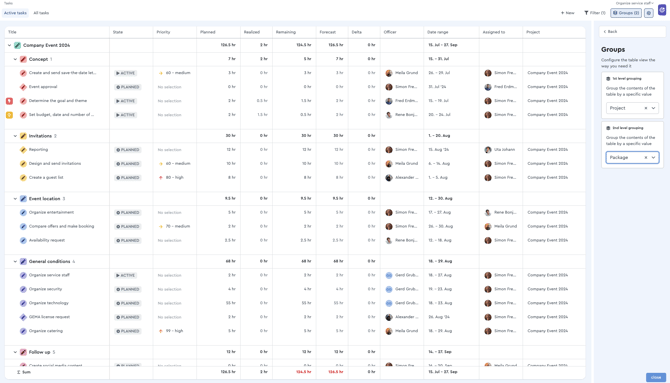Viewport: 670px width, 383px height.
Task: Open the Organize technology task
Action: pyautogui.click(x=49, y=303)
